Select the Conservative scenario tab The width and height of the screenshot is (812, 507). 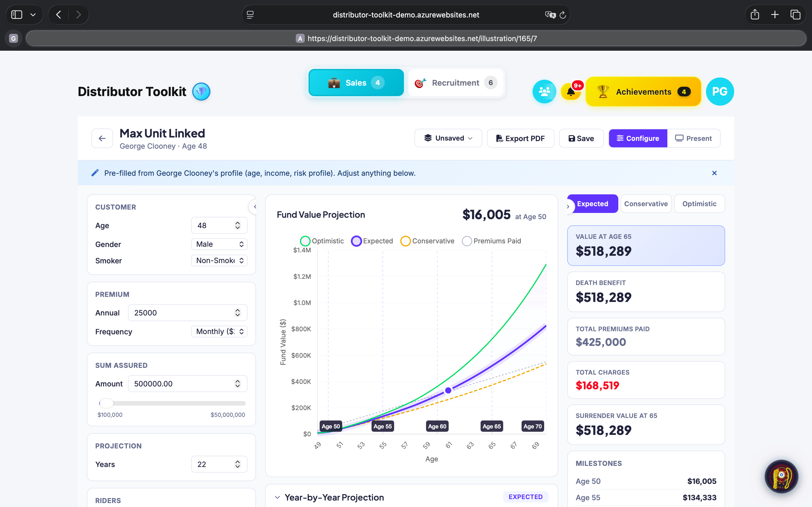coord(646,204)
